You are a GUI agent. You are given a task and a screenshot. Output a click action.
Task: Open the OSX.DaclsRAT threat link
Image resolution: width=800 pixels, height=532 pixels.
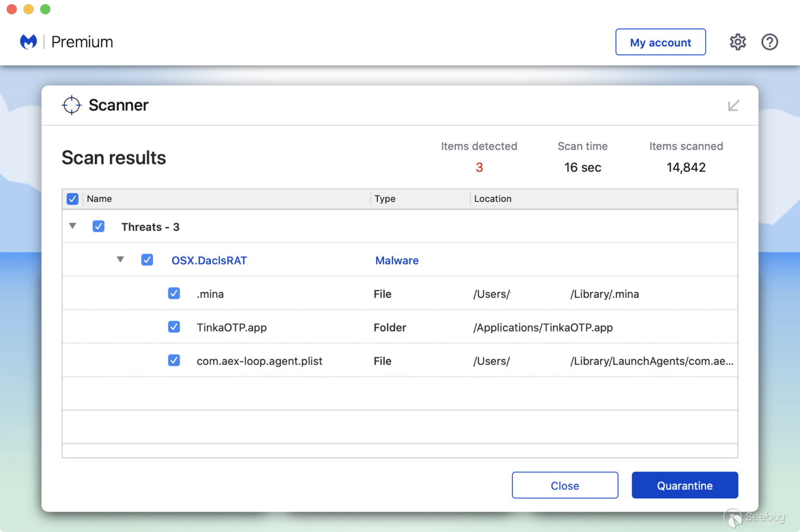209,260
